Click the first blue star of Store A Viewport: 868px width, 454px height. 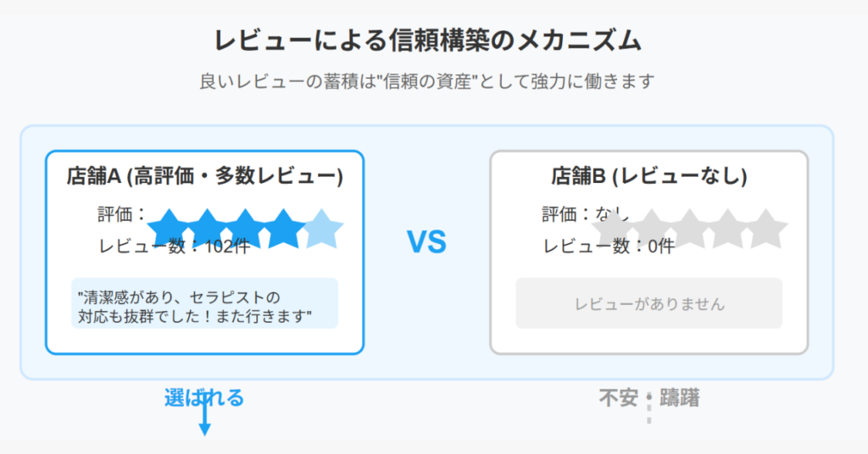(169, 229)
